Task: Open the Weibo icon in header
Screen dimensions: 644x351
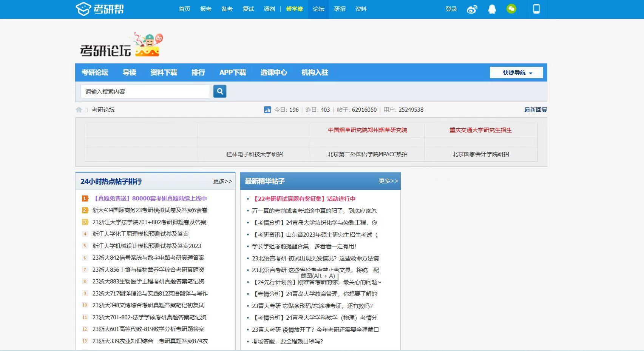Action: pos(472,9)
